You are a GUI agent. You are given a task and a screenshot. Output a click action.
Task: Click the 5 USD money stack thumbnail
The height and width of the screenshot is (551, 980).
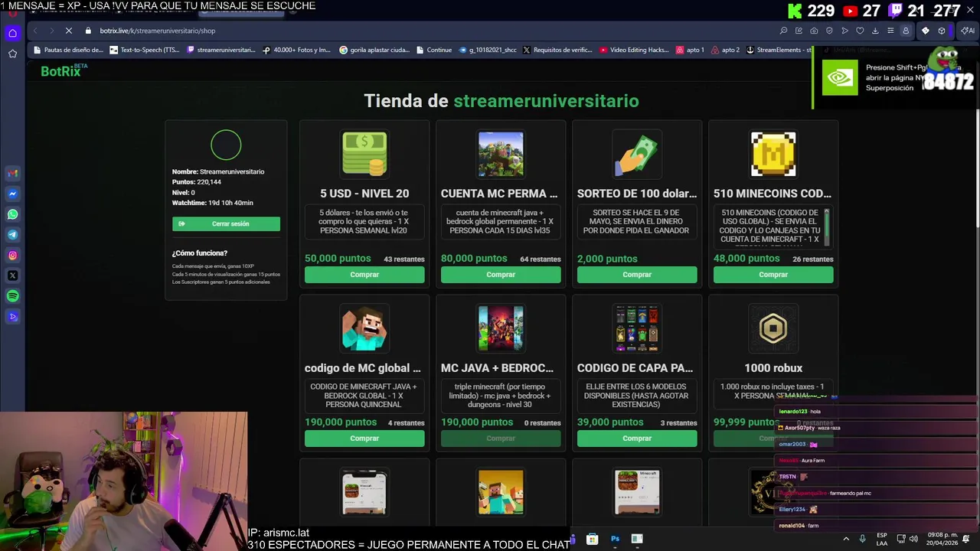coord(364,154)
